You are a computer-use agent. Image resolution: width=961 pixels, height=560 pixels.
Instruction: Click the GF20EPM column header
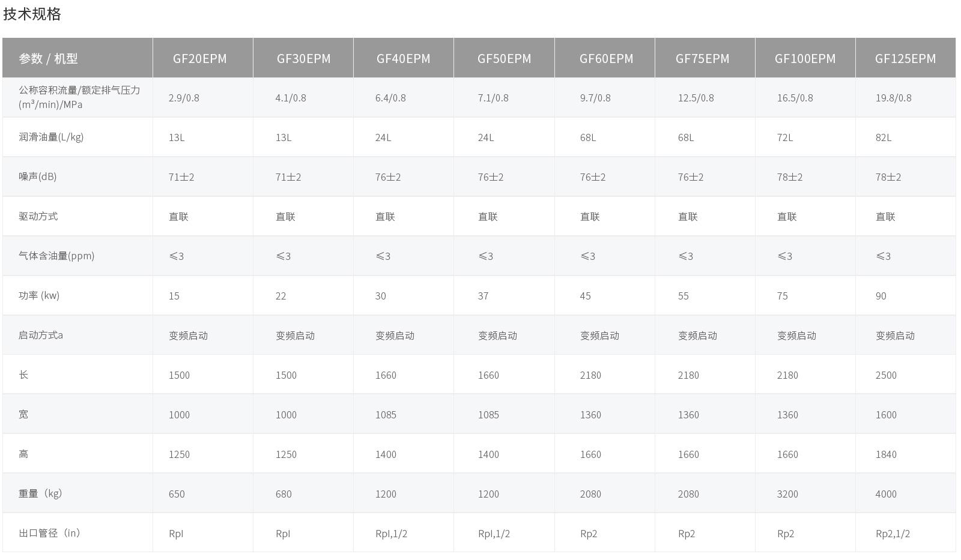point(200,59)
